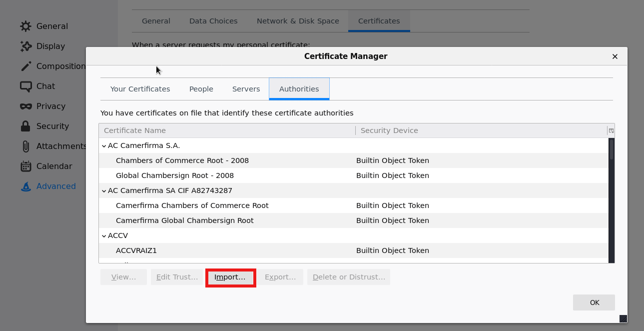Select the Composition pencil icon
The image size is (644, 331).
(25, 66)
